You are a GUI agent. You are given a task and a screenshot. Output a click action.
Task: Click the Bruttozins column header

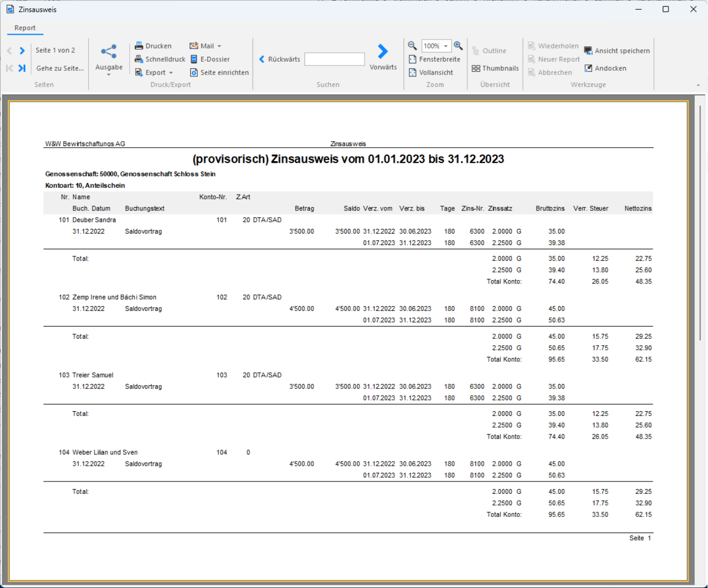coord(550,209)
